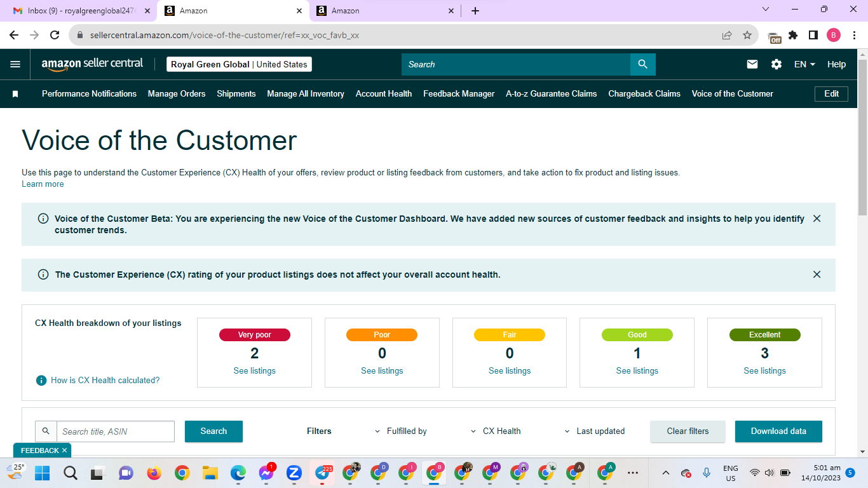Viewport: 868px width, 488px height.
Task: Click the search magnifier button in header
Action: 642,64
